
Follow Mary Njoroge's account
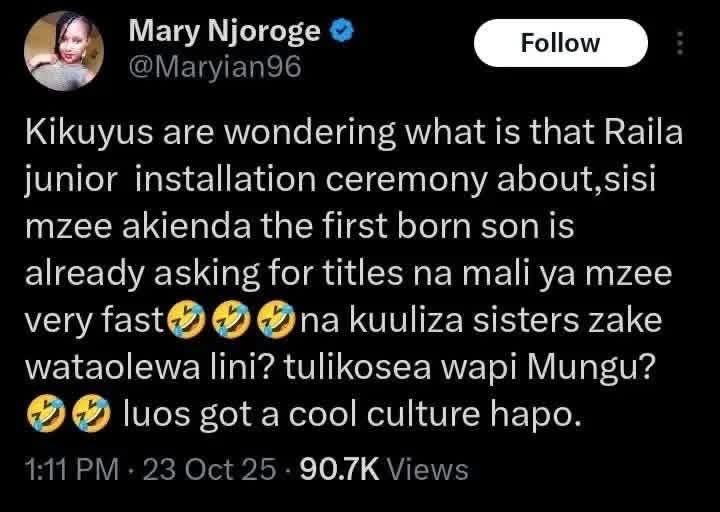(561, 43)
